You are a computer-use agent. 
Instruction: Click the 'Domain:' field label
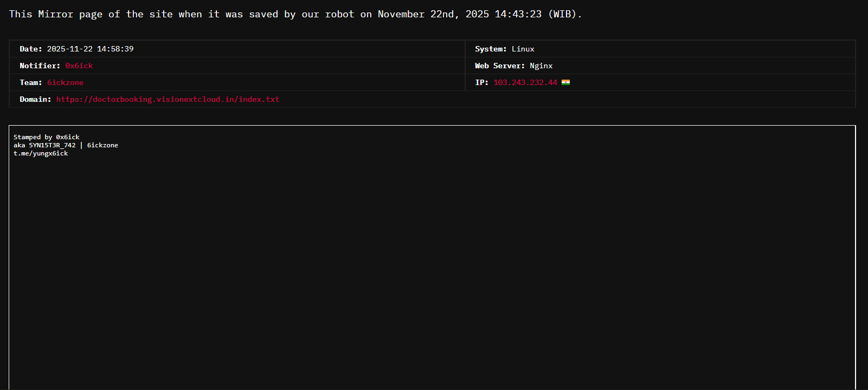[35, 99]
